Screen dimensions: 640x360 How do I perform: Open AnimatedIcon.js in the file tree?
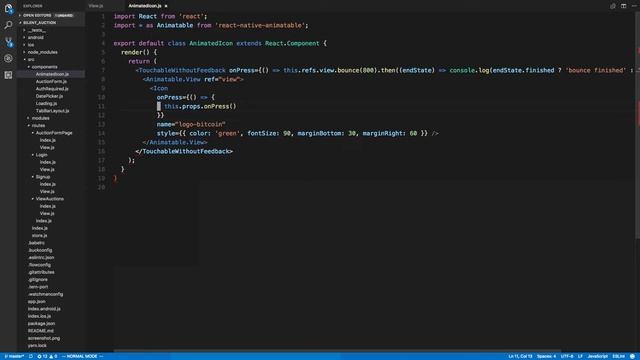tap(52, 74)
